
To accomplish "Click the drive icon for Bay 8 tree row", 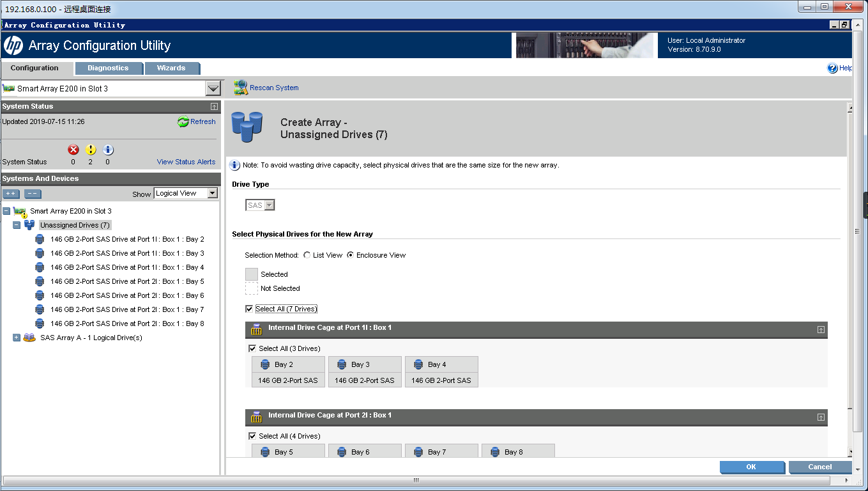I will tap(40, 323).
